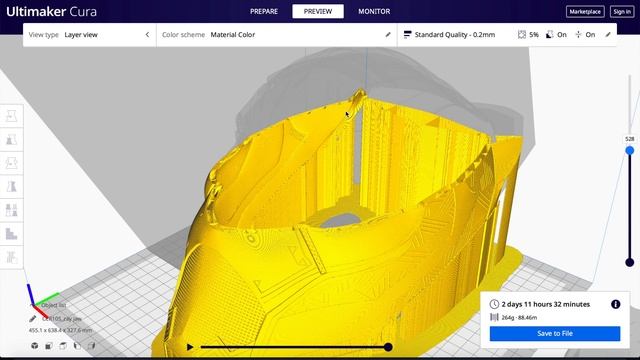
Task: Click the last faded tool in left toolbar
Action: pyautogui.click(x=11, y=257)
